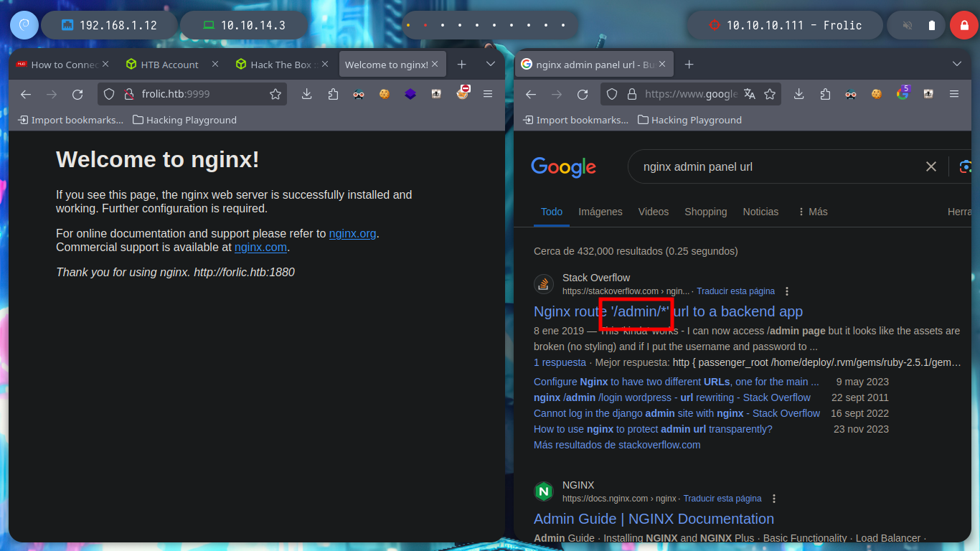
Task: Go back in the left browser window
Action: point(26,94)
